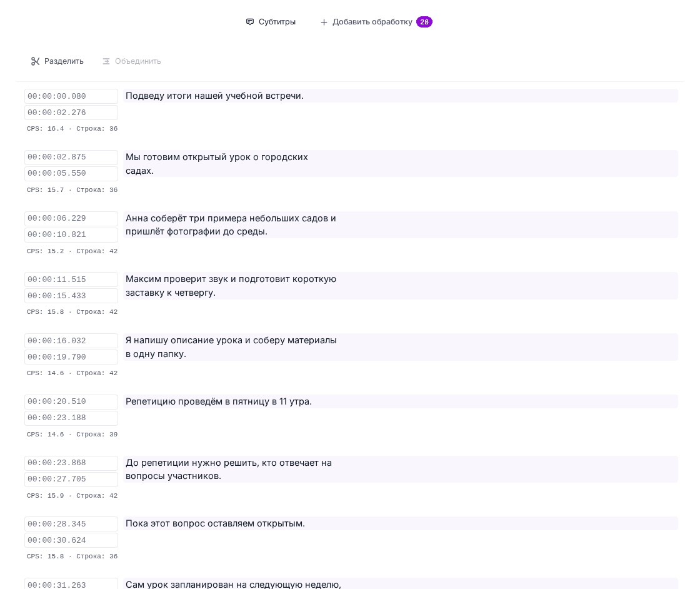Edit end time 00:00:19.790

[x=71, y=357]
